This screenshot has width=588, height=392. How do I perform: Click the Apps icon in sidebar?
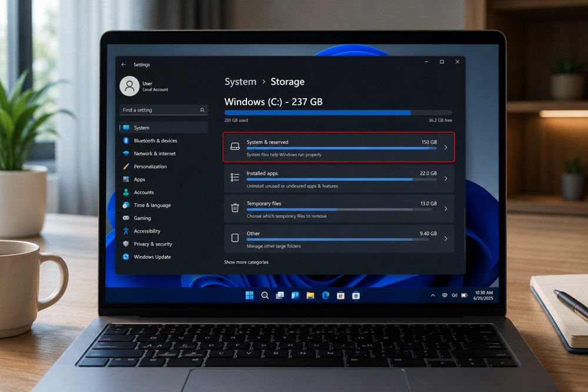[126, 180]
